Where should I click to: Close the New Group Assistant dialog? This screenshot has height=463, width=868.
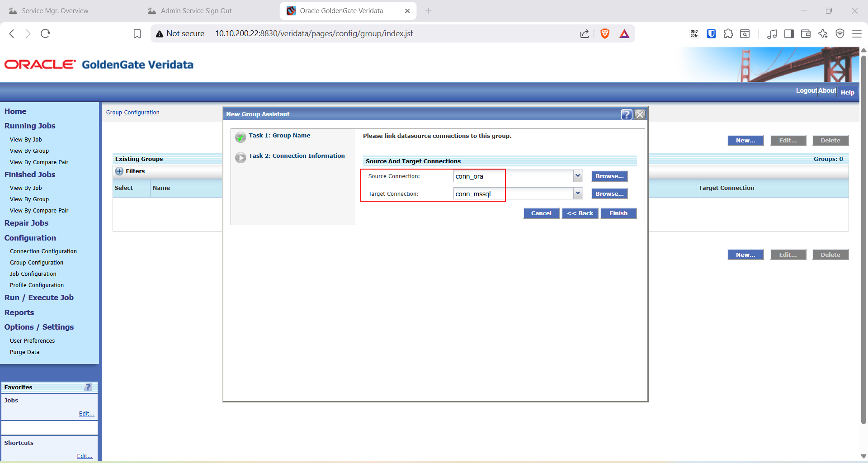pyautogui.click(x=640, y=114)
